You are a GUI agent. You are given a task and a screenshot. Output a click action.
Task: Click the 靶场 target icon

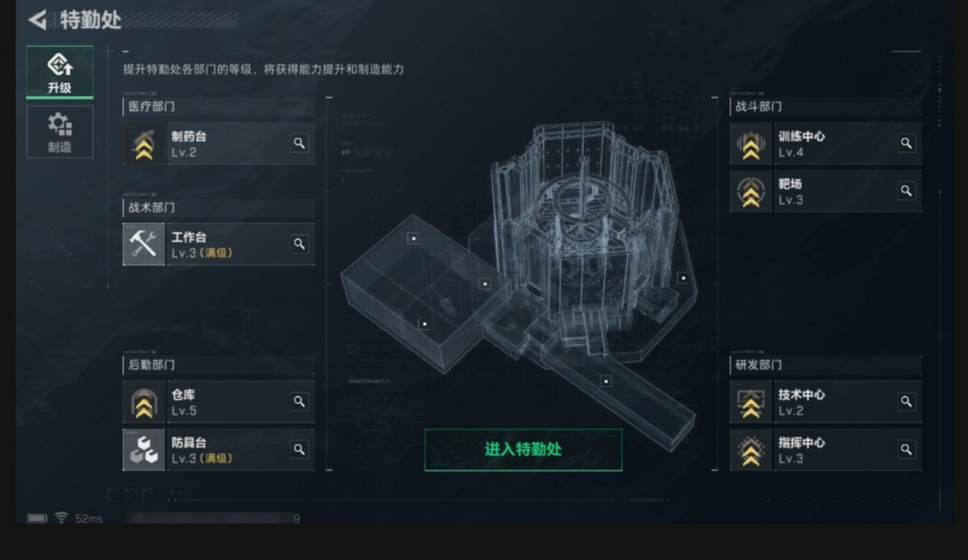click(751, 192)
